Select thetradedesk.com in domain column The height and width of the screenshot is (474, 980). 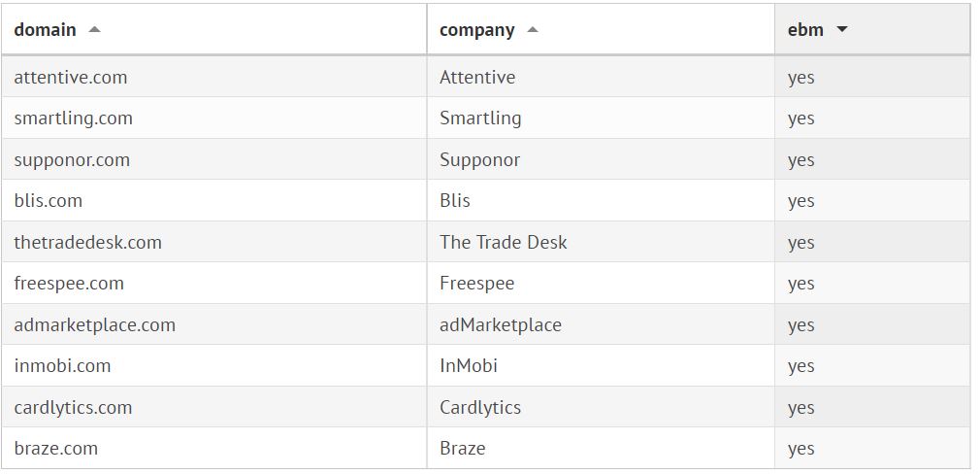88,243
